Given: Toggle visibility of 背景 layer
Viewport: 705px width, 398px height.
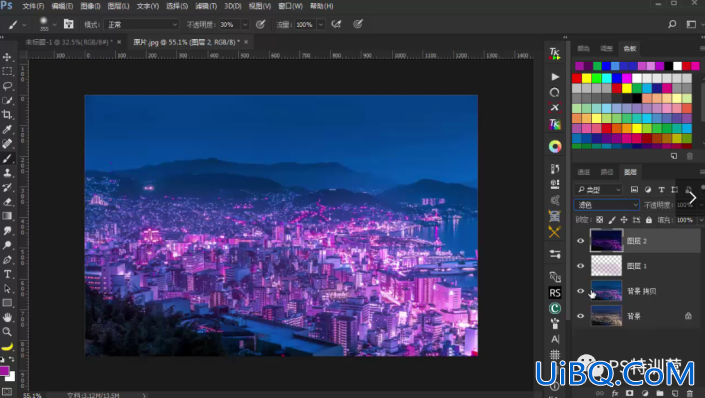Looking at the screenshot, I should click(580, 316).
